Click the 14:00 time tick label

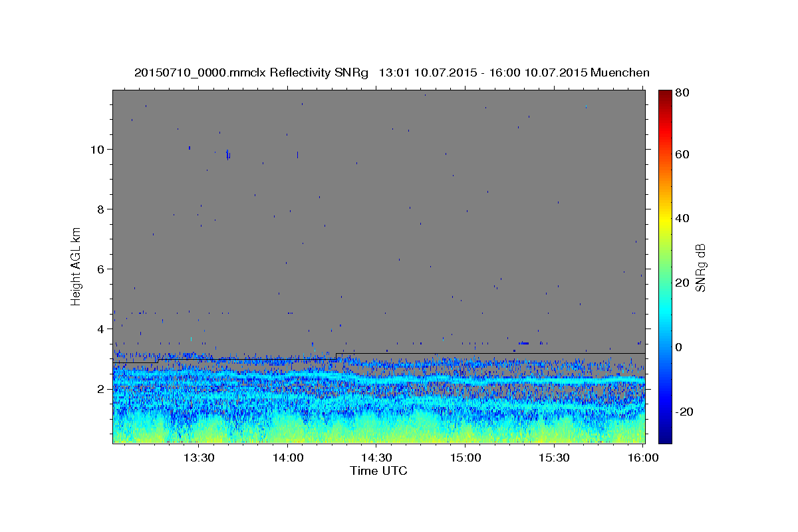click(x=288, y=458)
